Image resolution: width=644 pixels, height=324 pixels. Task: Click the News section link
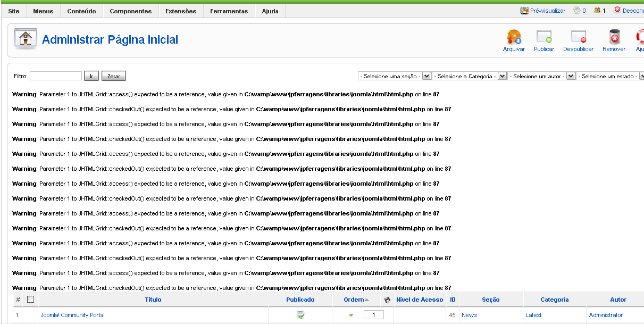470,315
